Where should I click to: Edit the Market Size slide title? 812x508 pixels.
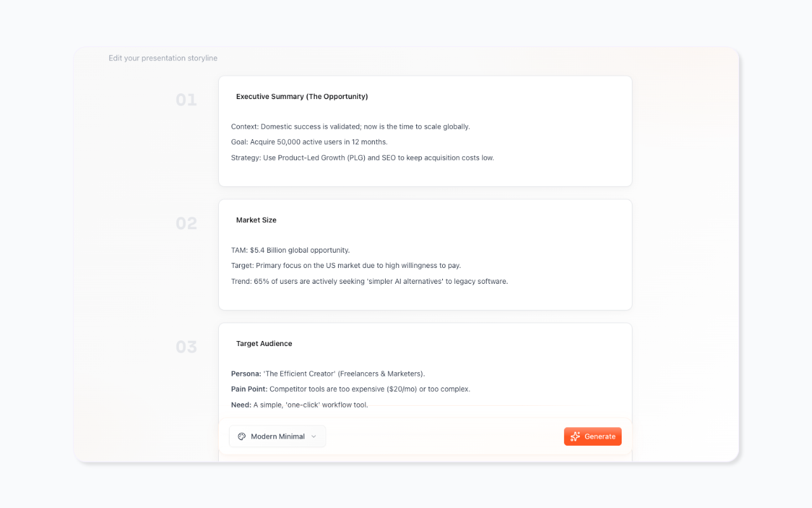(256, 220)
